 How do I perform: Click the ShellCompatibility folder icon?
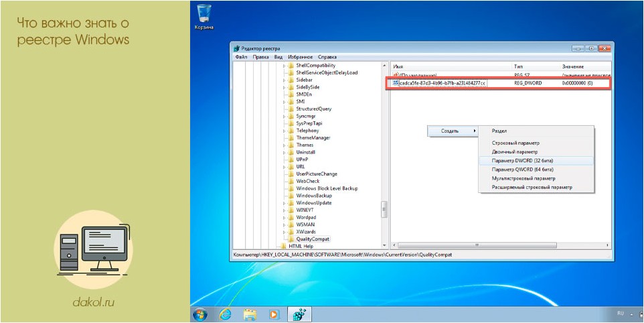coord(291,66)
